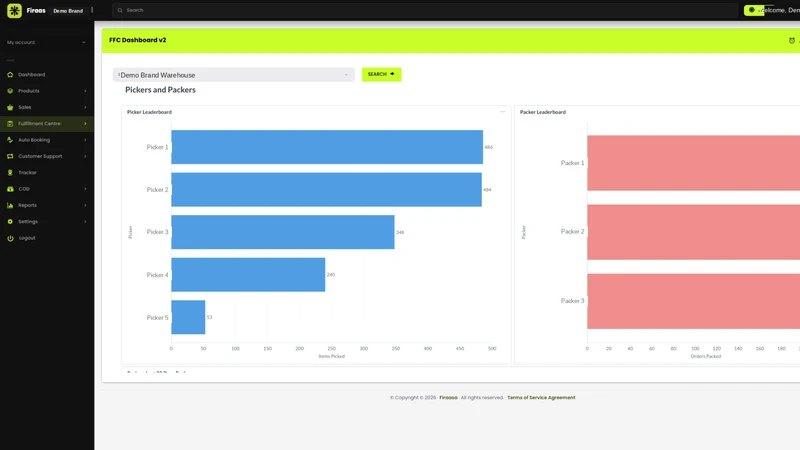Viewport: 800px width, 450px height.
Task: Expand Settings submenu chevron
Action: 85,221
